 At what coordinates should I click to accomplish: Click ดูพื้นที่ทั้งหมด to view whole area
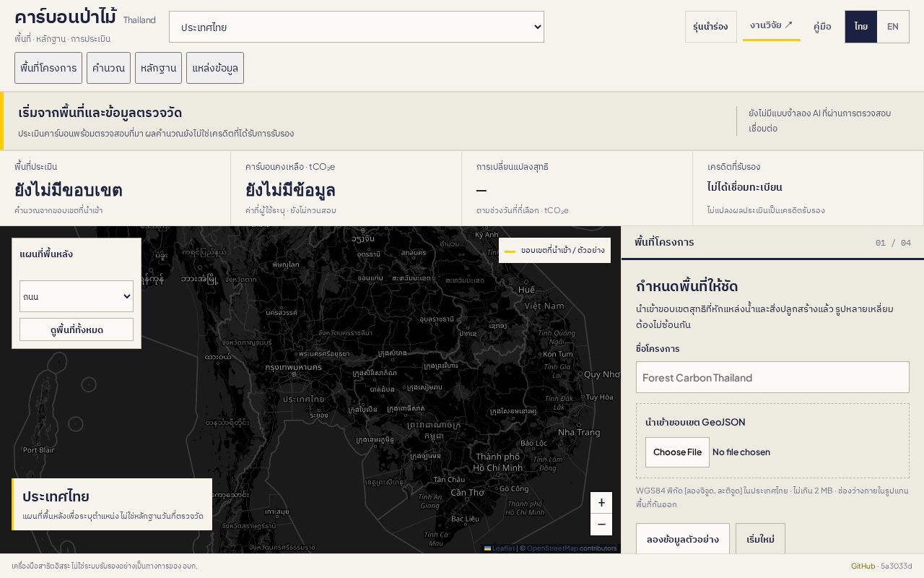click(x=77, y=329)
